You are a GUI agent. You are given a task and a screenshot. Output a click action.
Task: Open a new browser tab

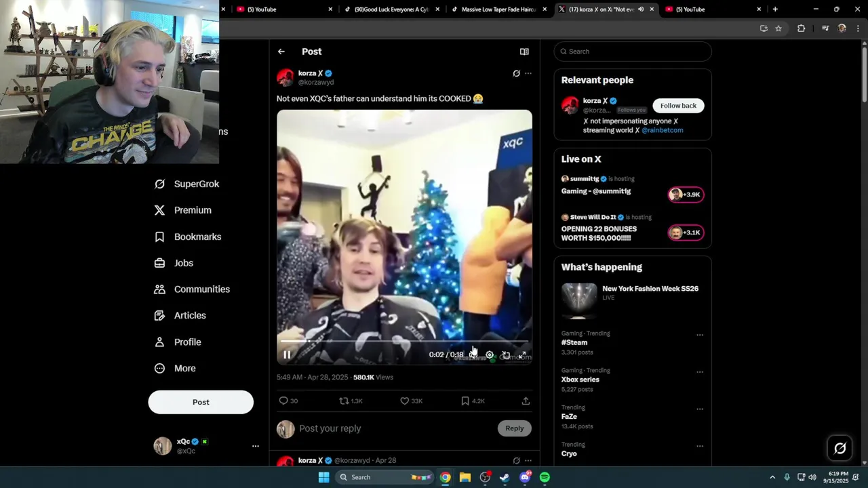point(775,9)
